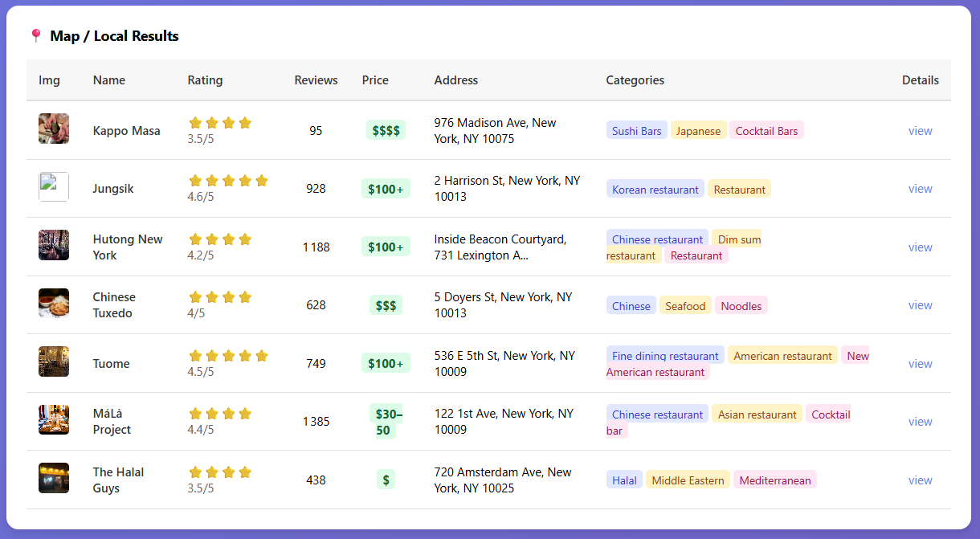Open the view link for Tuome

tap(920, 363)
